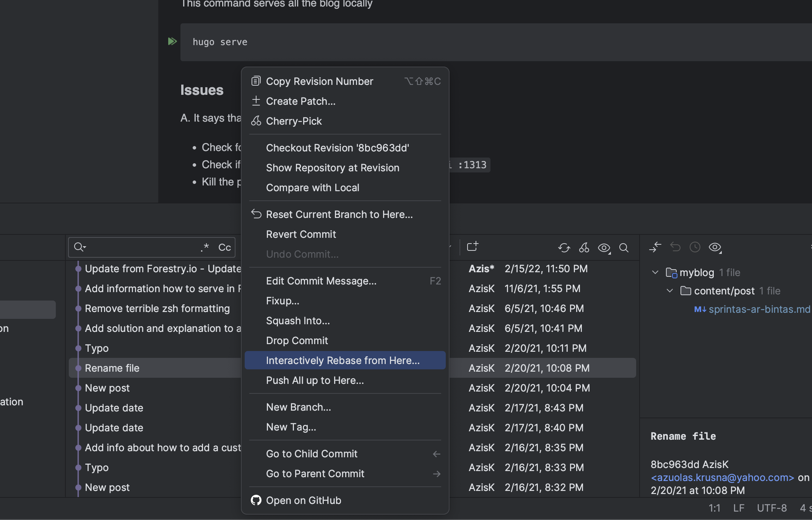
Task: Refresh the Git log with the refresh icon
Action: (x=564, y=248)
